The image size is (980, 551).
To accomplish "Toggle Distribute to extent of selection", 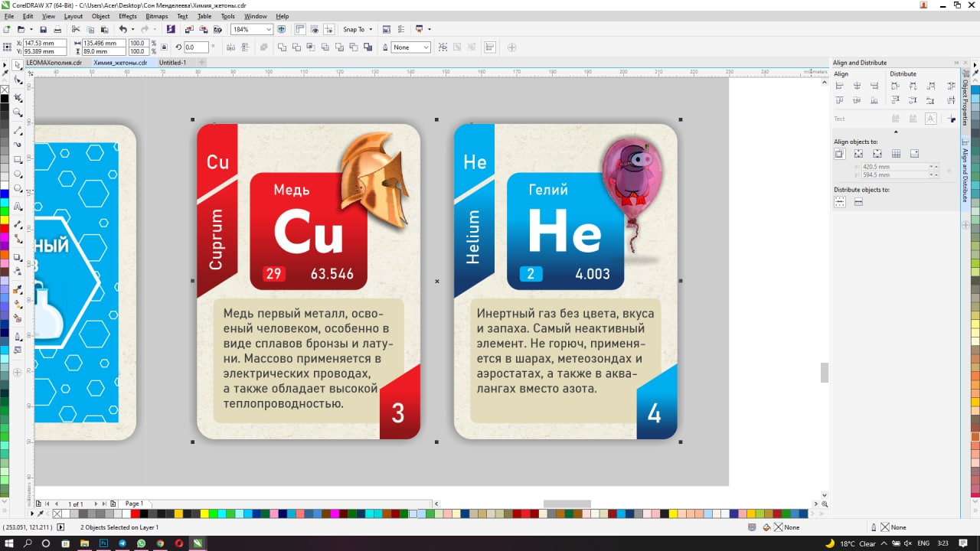I will point(840,202).
